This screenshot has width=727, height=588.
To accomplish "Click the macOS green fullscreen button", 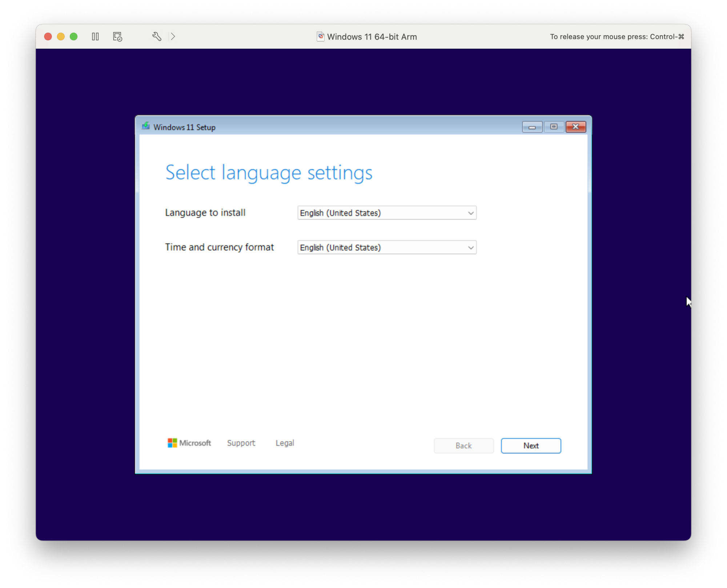I will 73,36.
